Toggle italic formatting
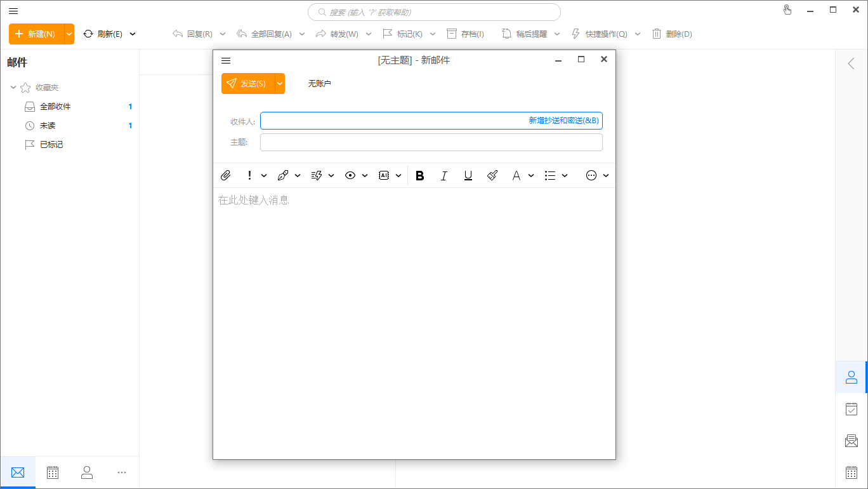 [x=444, y=175]
